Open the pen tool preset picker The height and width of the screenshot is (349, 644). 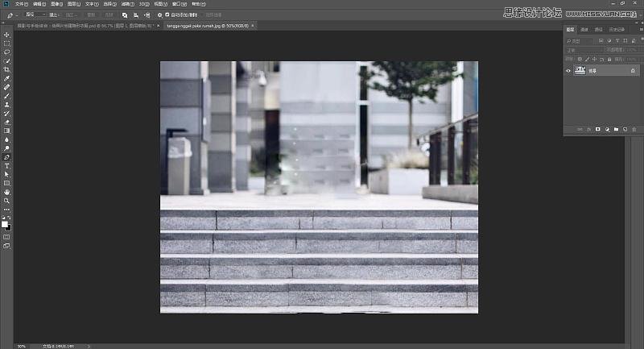click(x=12, y=15)
